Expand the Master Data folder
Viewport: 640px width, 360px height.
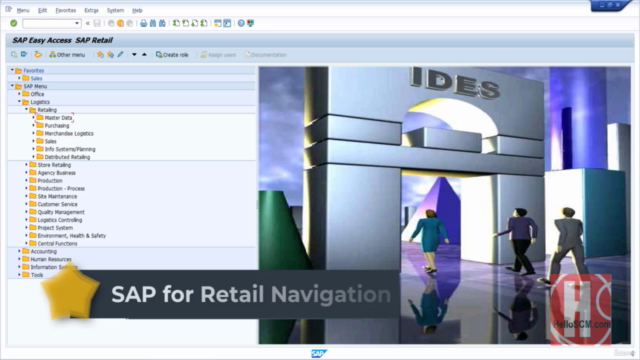click(33, 118)
